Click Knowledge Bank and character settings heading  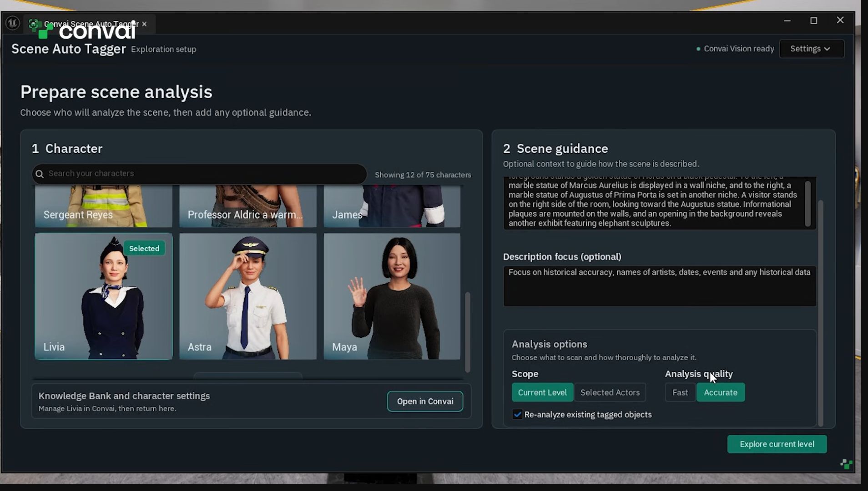pos(124,396)
